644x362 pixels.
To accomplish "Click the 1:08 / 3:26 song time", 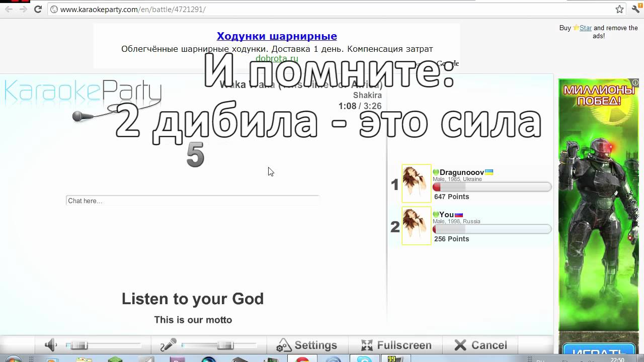I will click(360, 106).
